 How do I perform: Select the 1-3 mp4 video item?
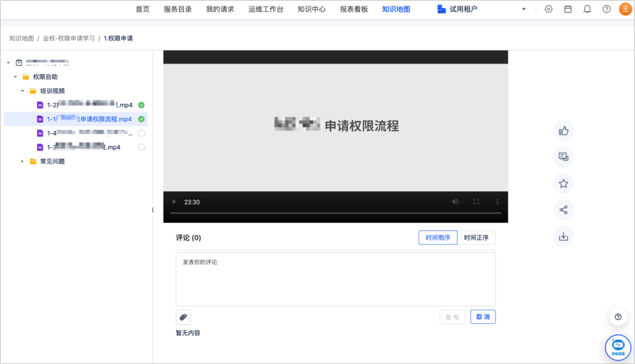(x=83, y=148)
